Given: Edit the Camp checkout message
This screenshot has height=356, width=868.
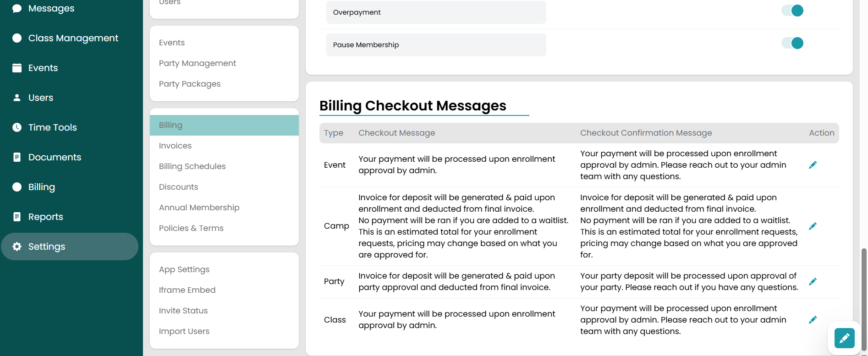Looking at the screenshot, I should pos(813,226).
